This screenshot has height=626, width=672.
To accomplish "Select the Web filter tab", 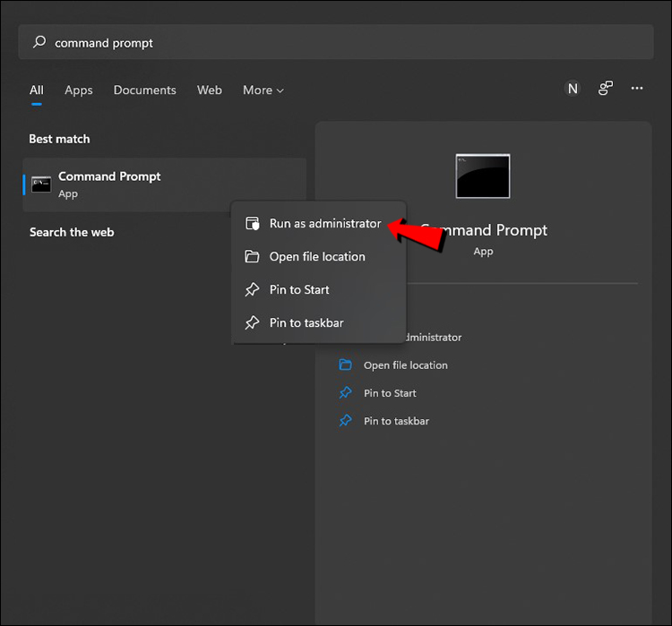I will pos(210,90).
